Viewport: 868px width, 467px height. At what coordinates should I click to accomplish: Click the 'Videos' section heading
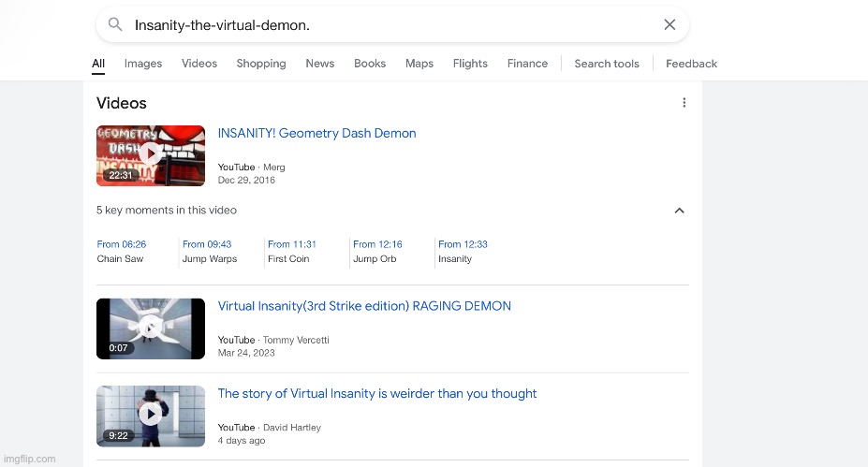coord(121,104)
